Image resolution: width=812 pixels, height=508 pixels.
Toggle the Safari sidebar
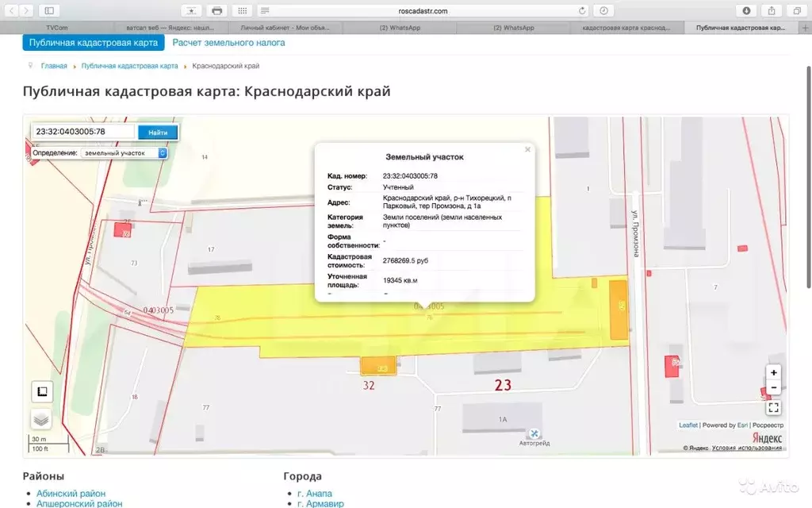point(49,10)
